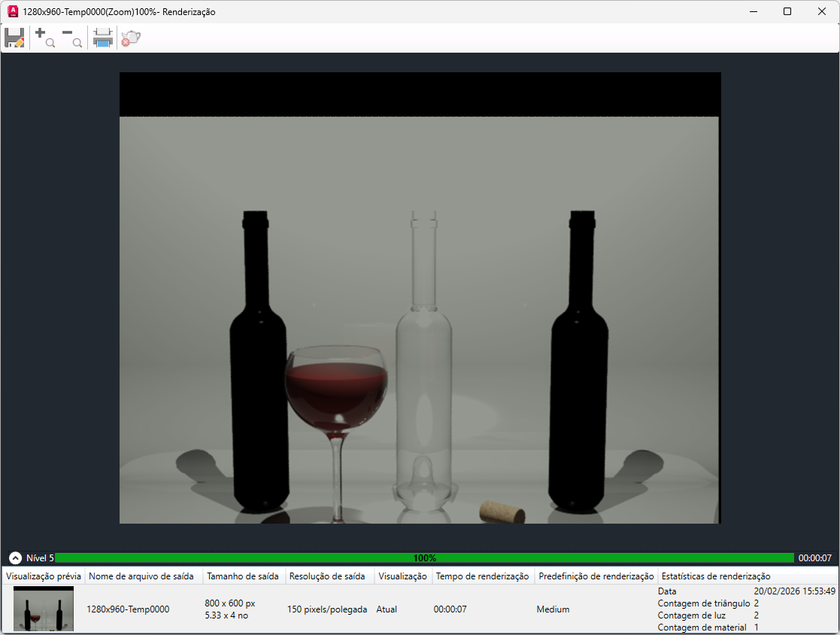
Task: Click the Data statistic label
Action: point(667,591)
